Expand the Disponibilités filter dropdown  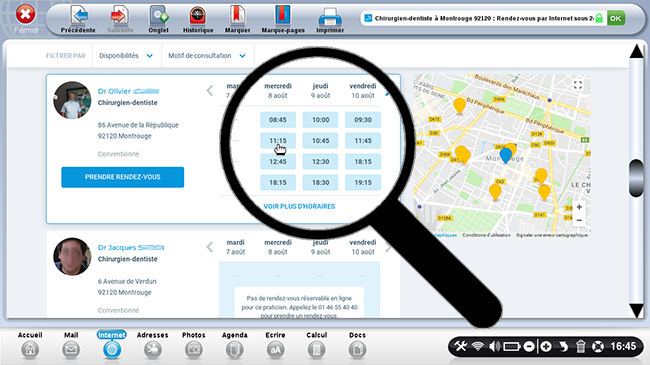pyautogui.click(x=126, y=56)
